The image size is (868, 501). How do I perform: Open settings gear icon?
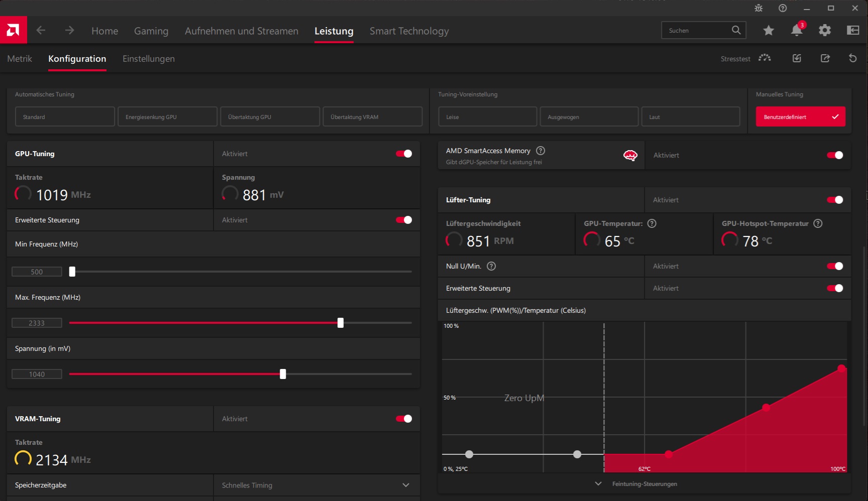coord(825,31)
